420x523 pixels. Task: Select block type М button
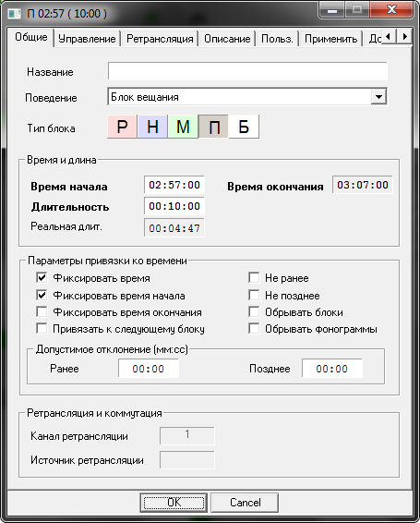(183, 127)
